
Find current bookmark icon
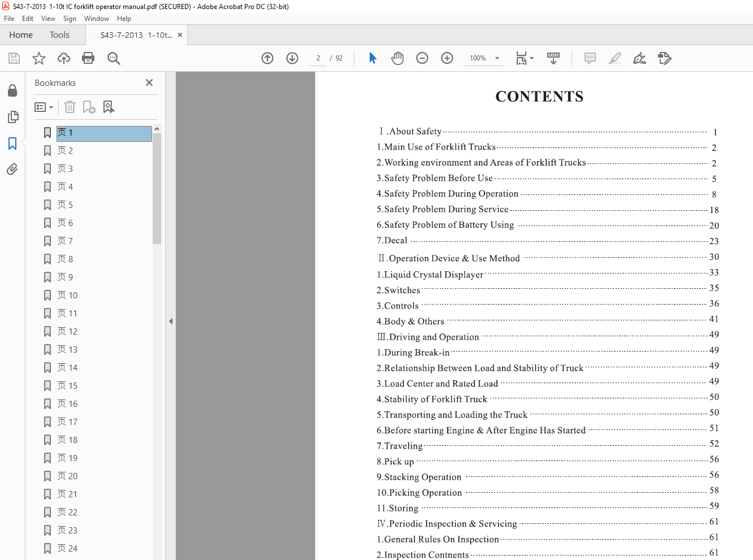109,107
